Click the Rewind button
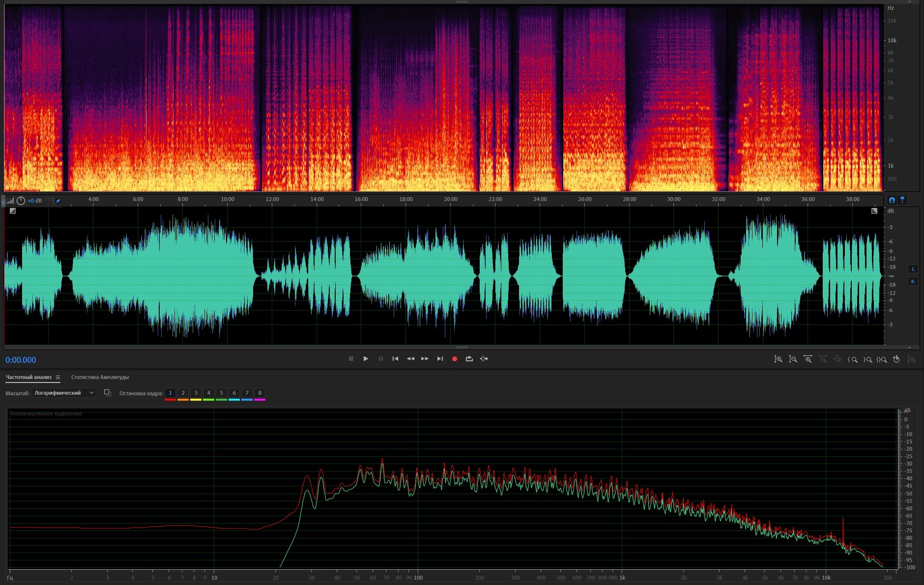Viewport: 924px width, 585px height. click(410, 359)
